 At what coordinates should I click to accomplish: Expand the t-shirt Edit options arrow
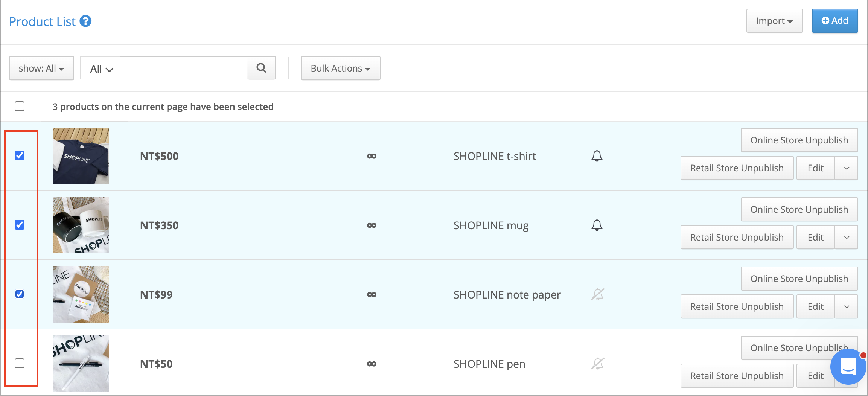pyautogui.click(x=847, y=168)
